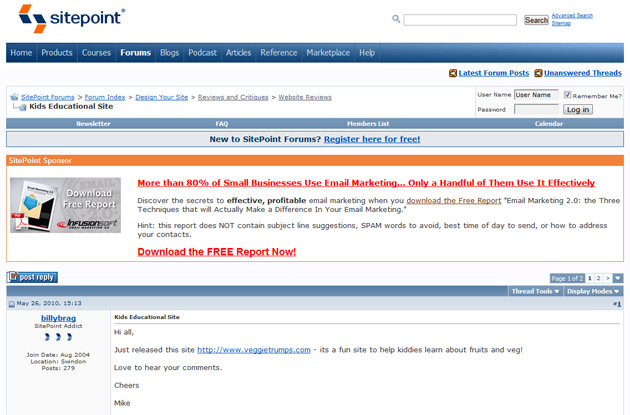Click the Reviews and Critiques breadcrumb link
Image resolution: width=630 pixels, height=415 pixels.
(233, 97)
